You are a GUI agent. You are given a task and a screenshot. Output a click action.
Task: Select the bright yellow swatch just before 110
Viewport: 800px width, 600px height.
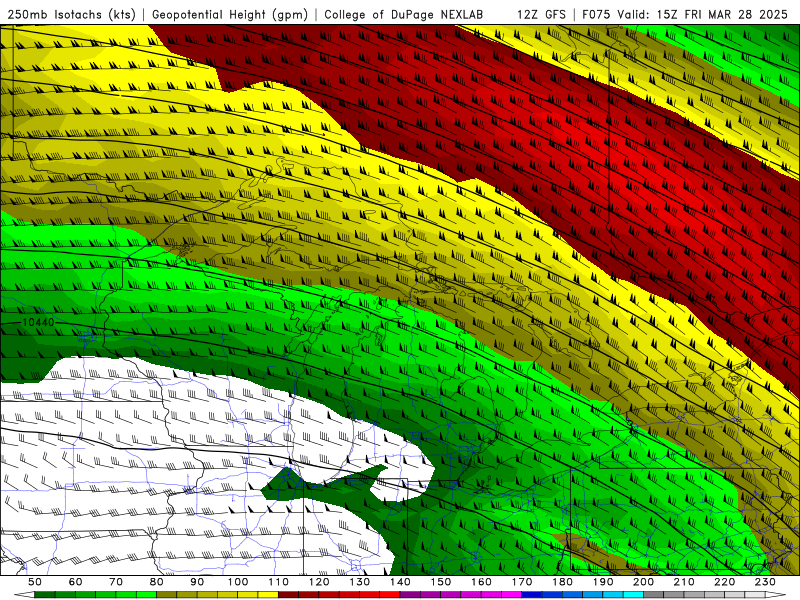coord(268,595)
